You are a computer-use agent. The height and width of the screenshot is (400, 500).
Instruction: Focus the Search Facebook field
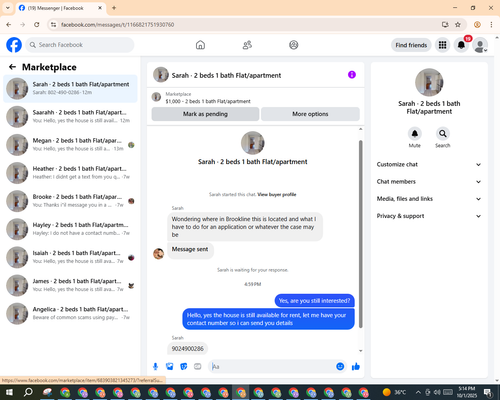coord(80,45)
